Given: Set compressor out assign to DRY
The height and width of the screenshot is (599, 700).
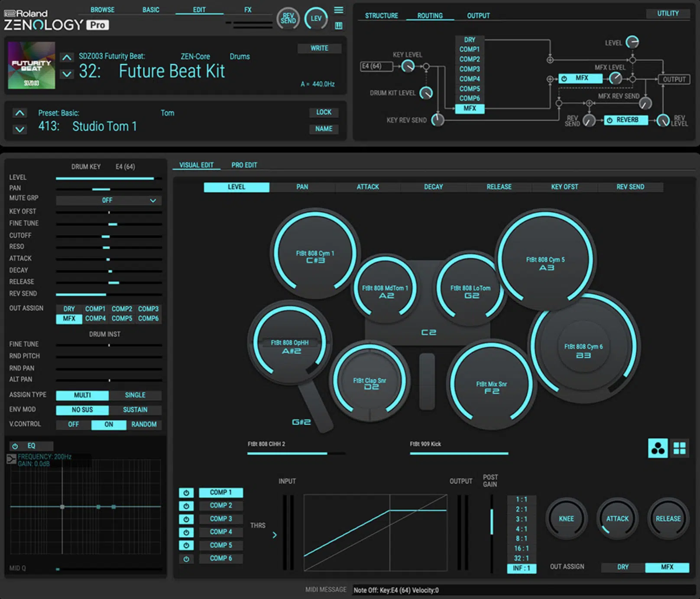Looking at the screenshot, I should point(623,567).
